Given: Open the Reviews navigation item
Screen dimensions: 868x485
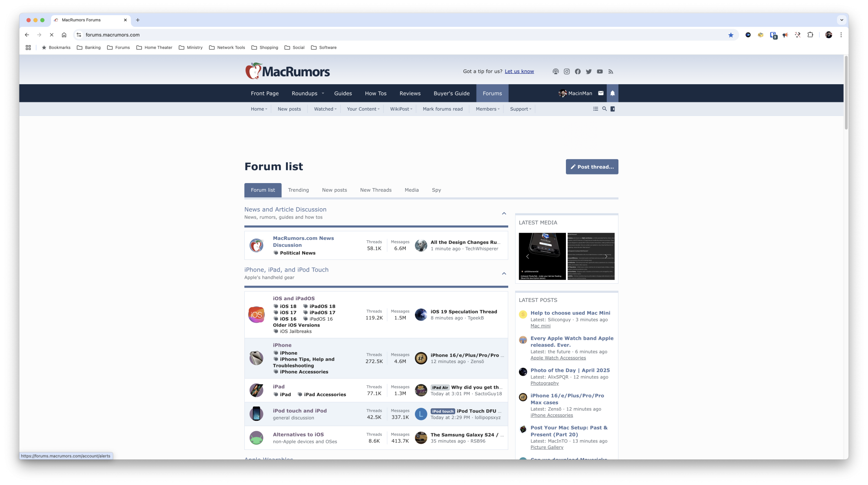Looking at the screenshot, I should coord(410,93).
